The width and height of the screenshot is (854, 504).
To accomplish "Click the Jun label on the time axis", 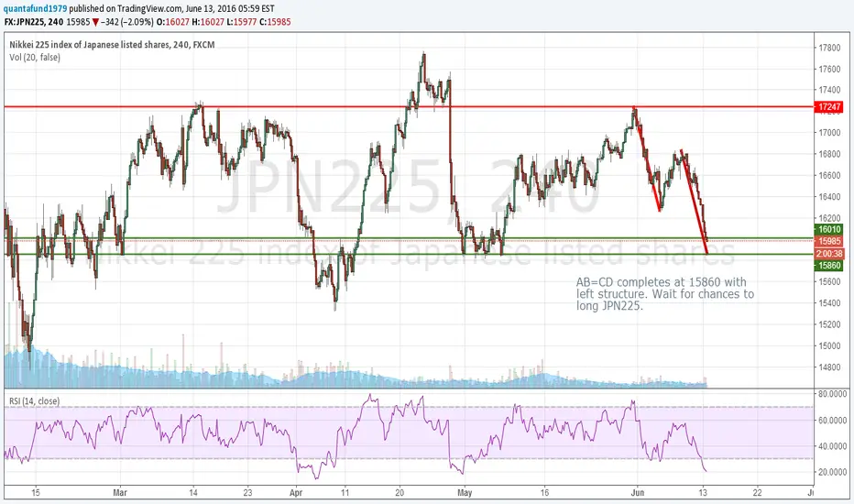I will pyautogui.click(x=637, y=493).
